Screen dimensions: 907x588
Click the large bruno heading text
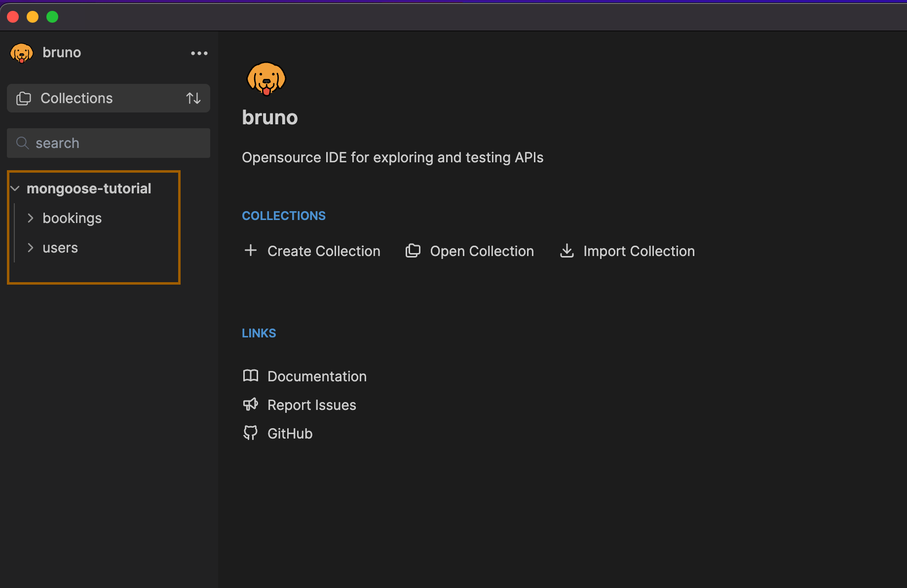pos(270,117)
